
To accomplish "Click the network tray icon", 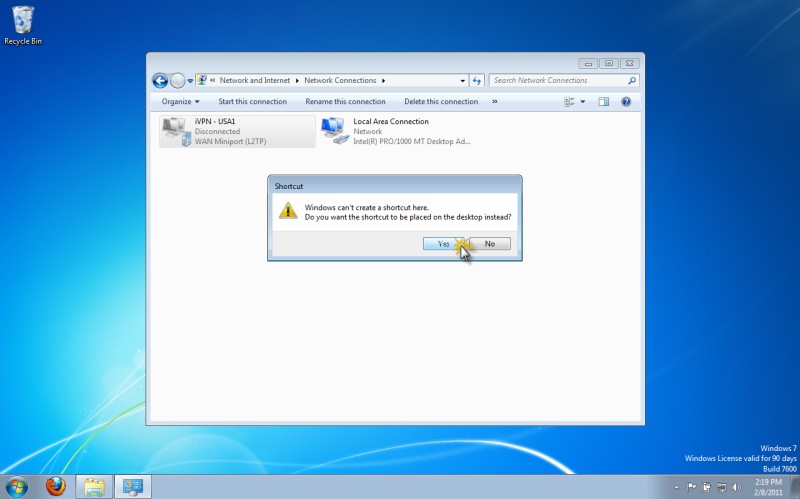I will pyautogui.click(x=721, y=487).
